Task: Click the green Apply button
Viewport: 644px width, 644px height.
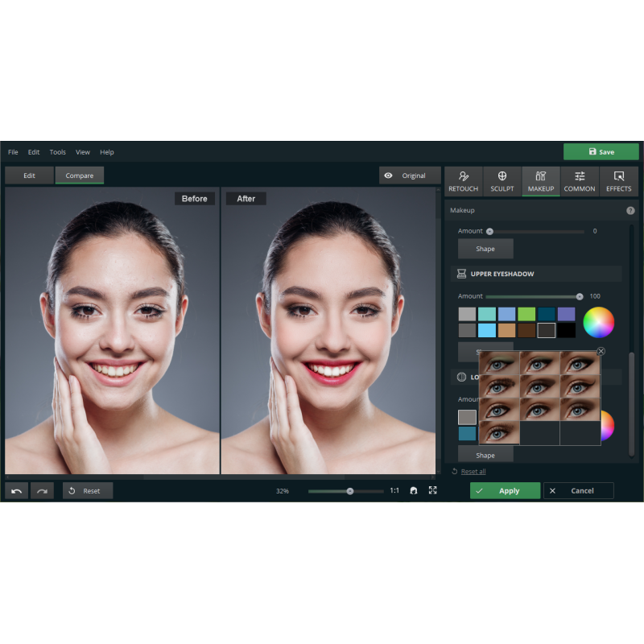Action: pyautogui.click(x=505, y=491)
